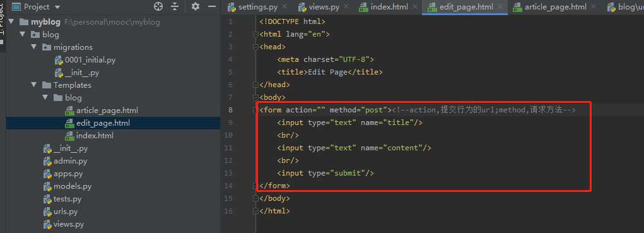The image size is (644, 233).
Task: Click the folder icon beside Templates
Action: pos(47,85)
